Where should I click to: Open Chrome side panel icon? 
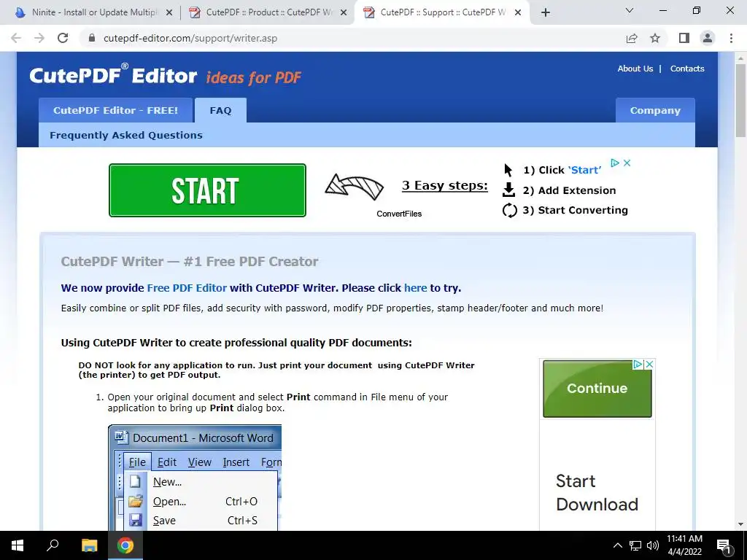click(x=684, y=38)
